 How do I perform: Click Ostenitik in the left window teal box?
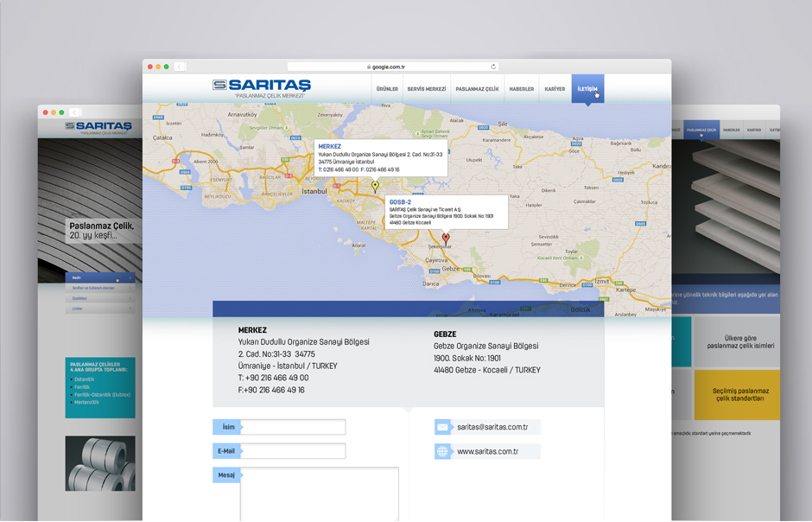[x=85, y=379]
